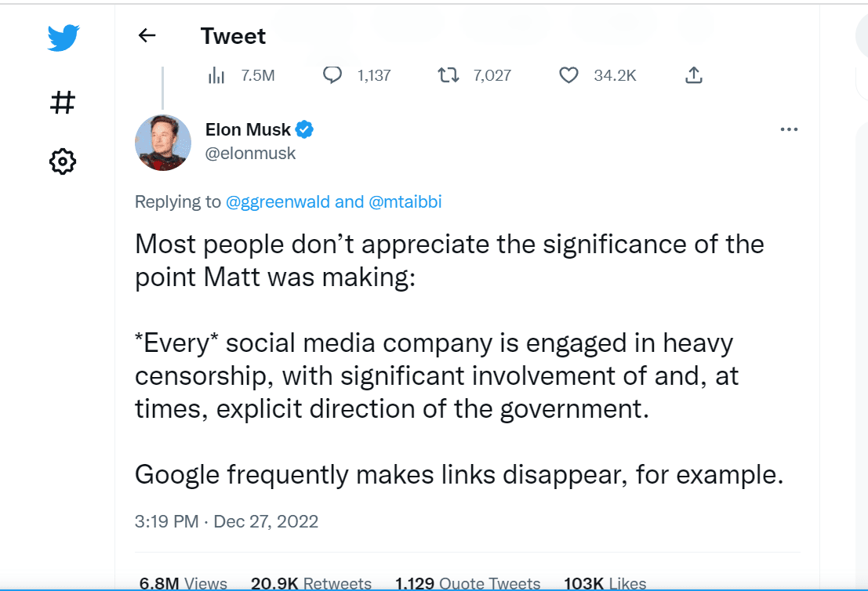Click the share upload icon
Screen dimensions: 868x591
[693, 75]
